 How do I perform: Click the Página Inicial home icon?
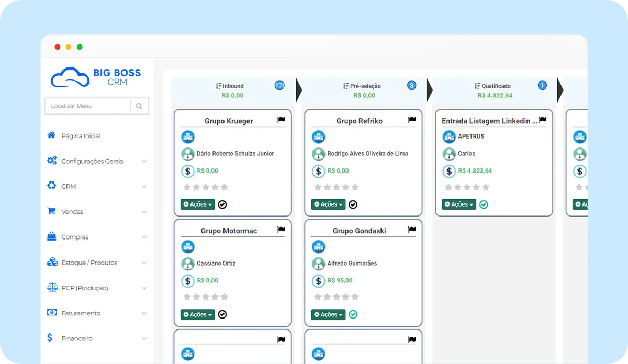pyautogui.click(x=52, y=135)
